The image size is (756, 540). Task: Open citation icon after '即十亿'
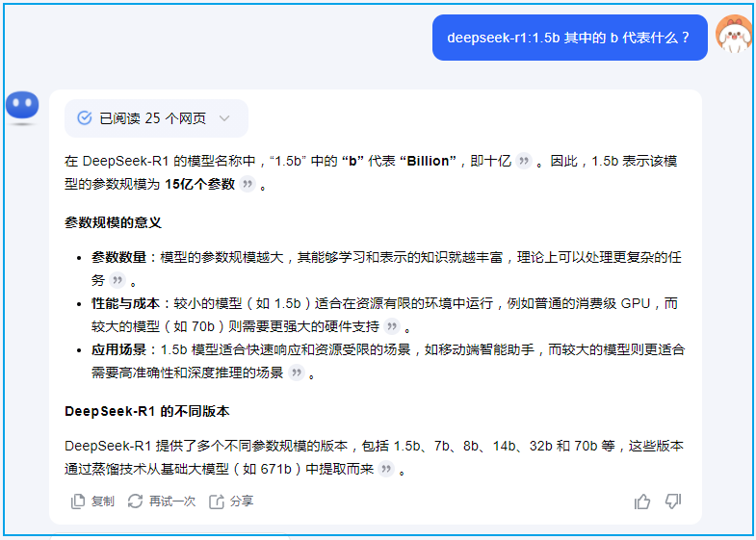[x=524, y=161]
